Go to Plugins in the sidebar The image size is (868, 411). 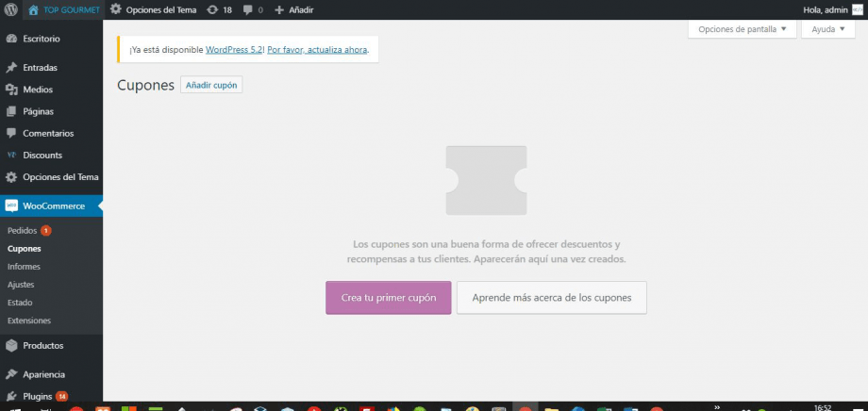click(x=38, y=397)
